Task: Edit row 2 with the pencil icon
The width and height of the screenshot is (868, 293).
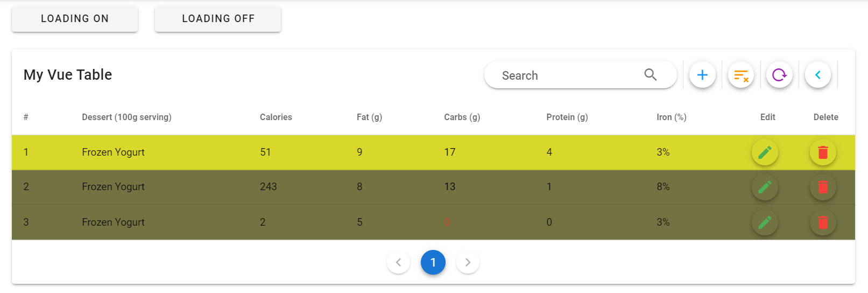Action: pos(765,187)
